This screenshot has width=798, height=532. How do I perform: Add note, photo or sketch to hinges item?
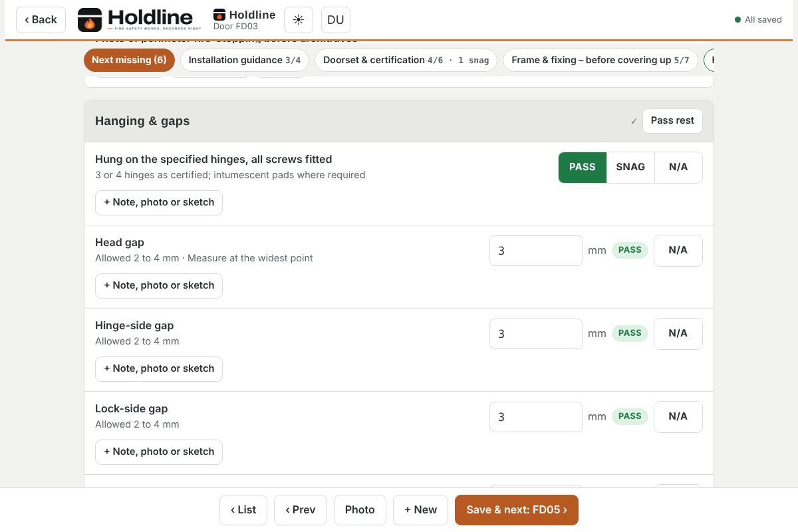(x=159, y=203)
